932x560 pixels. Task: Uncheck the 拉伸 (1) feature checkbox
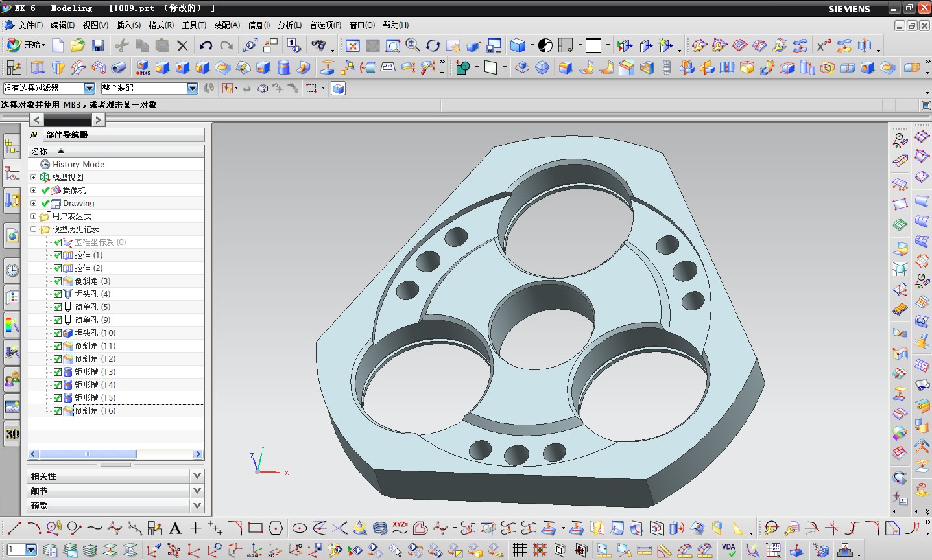(x=58, y=255)
